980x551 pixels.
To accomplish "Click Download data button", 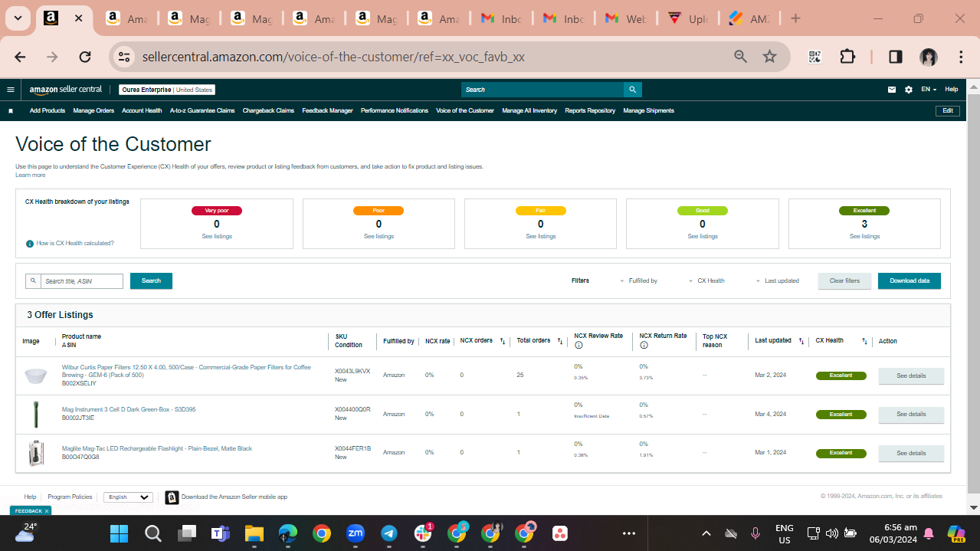I will pos(910,281).
